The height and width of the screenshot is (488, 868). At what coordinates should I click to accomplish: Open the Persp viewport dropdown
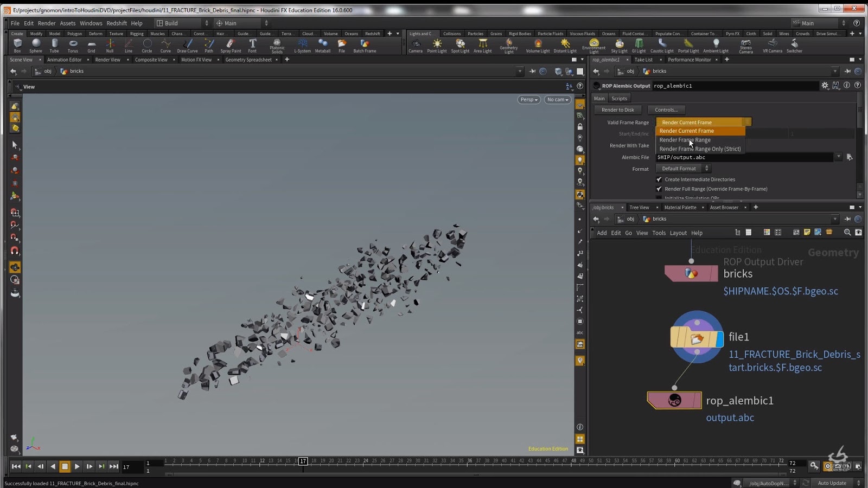tap(529, 100)
